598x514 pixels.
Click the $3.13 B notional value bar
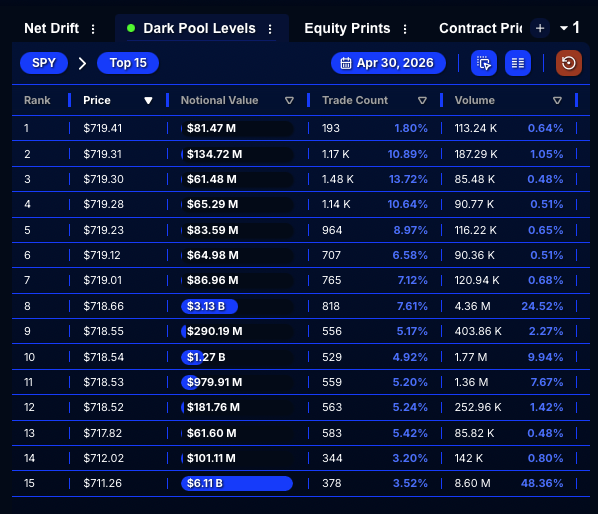(209, 306)
